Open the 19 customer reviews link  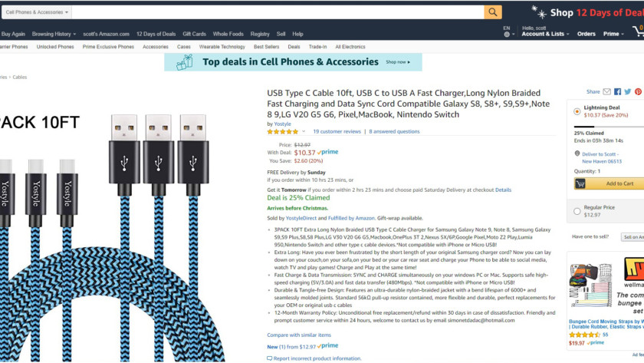tap(337, 132)
